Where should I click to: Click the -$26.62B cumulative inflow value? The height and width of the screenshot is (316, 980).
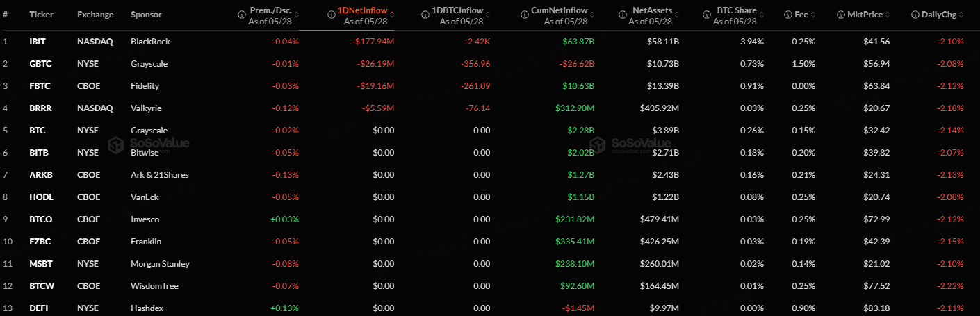pyautogui.click(x=577, y=64)
